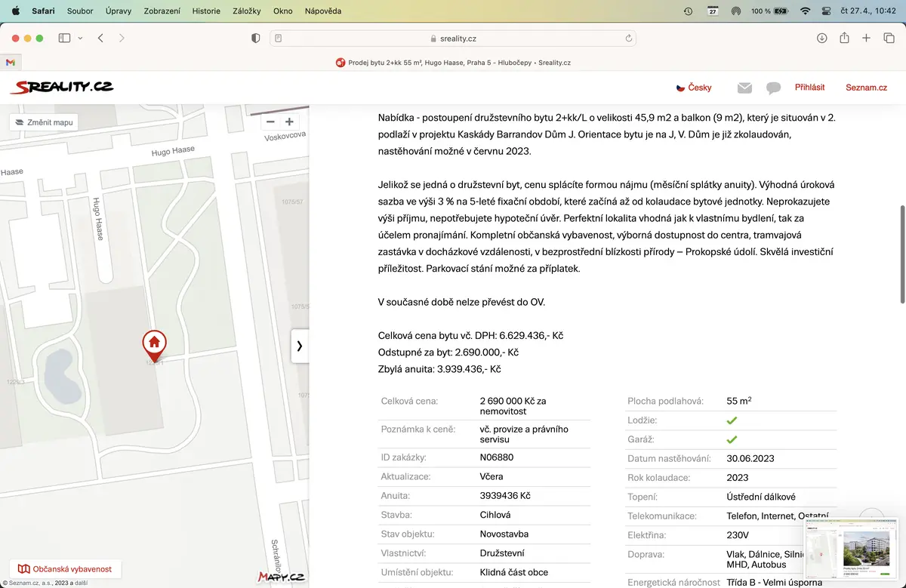The height and width of the screenshot is (588, 906).
Task: Open AirDrop status icon in menu bar
Action: [736, 11]
